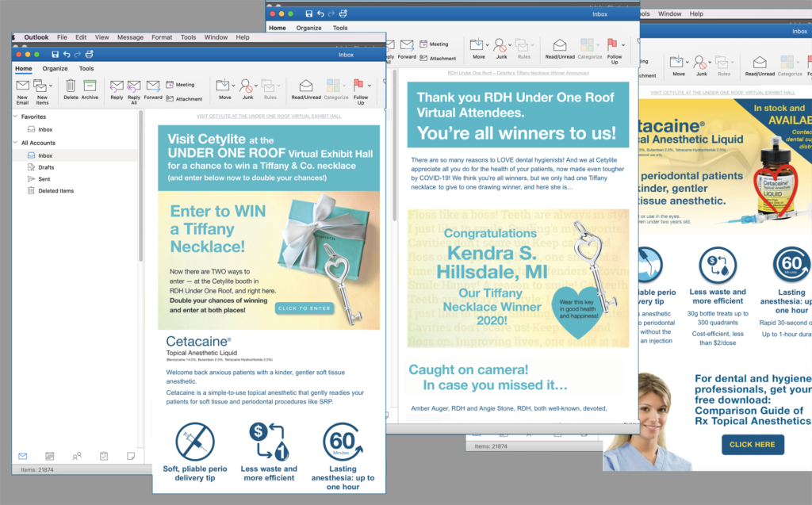
Task: Open People view from the bottom navigation
Action: point(77,456)
